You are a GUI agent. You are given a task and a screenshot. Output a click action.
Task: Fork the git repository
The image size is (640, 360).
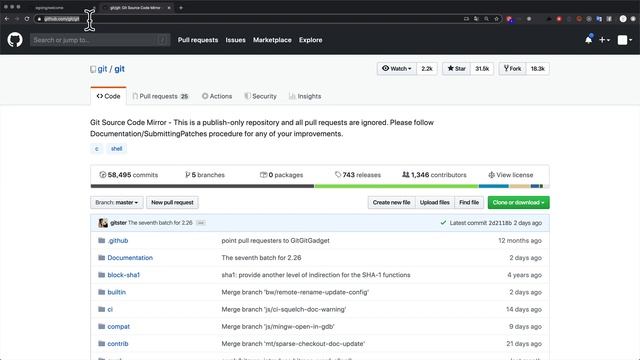pos(513,69)
